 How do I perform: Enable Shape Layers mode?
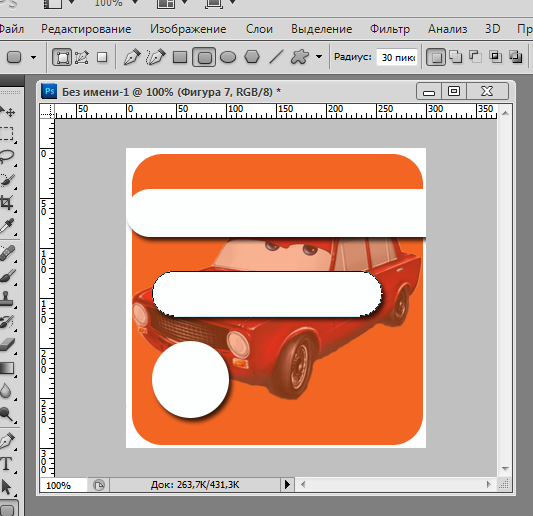pyautogui.click(x=62, y=57)
